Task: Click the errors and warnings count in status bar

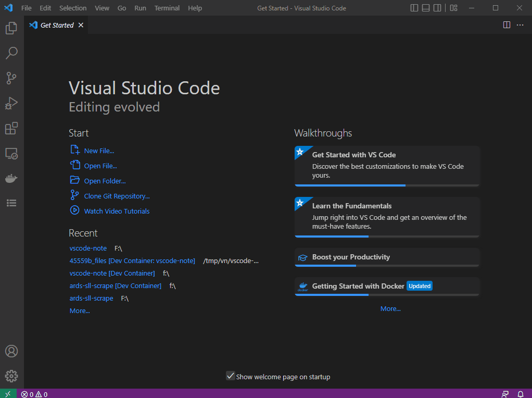Action: click(34, 394)
